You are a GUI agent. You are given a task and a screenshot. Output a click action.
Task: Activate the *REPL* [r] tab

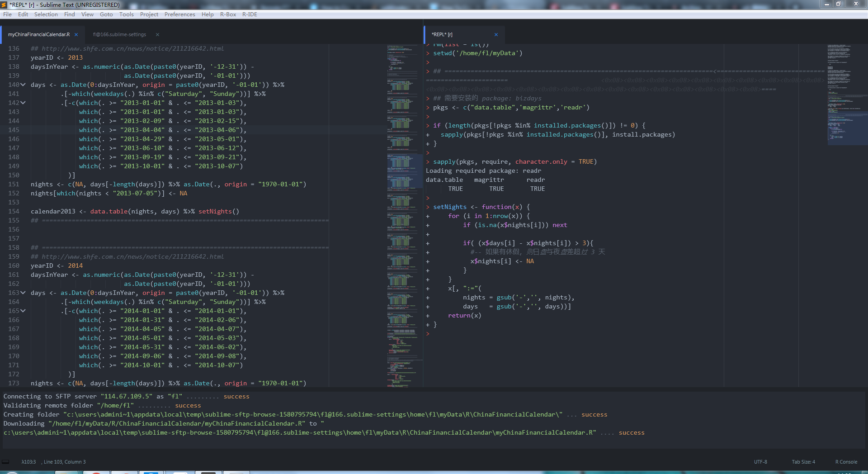coord(442,34)
